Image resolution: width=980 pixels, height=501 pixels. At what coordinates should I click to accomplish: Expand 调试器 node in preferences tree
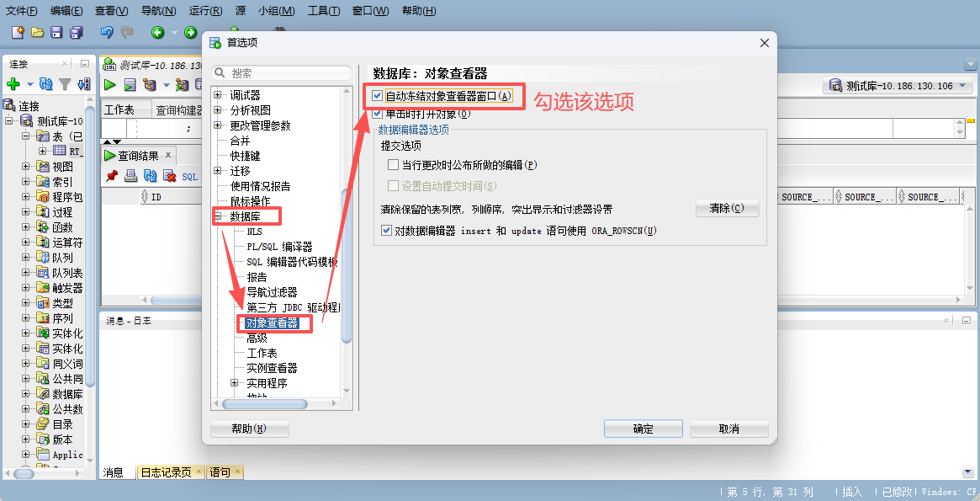pos(218,95)
